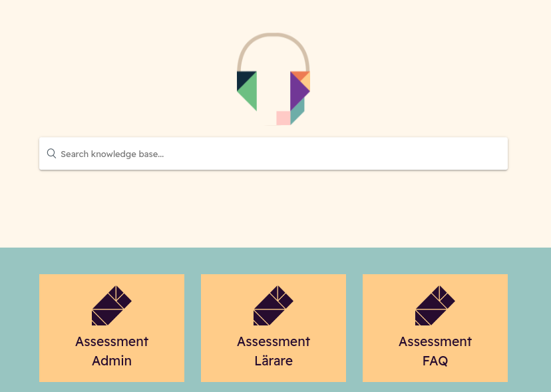Viewport: 551px width, 392px height.
Task: Click the pencil icon above Assessment Lärare
Action: (x=274, y=305)
